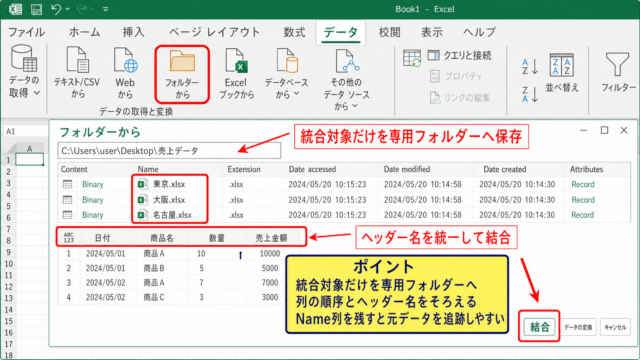The image size is (640, 360).
Task: Click the Save icon in the title bar
Action: click(36, 9)
